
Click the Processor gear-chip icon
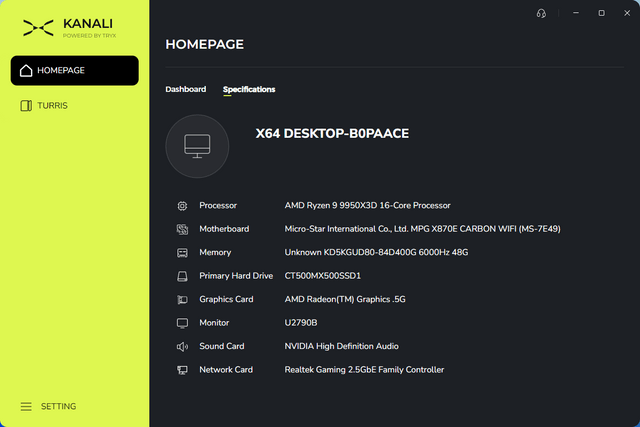[182, 206]
